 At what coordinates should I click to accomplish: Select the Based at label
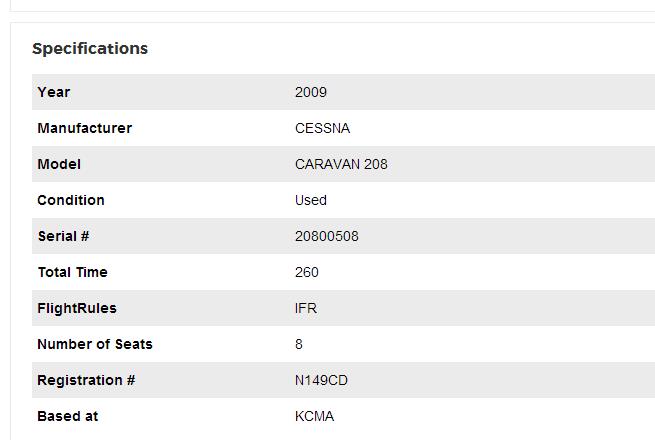pyautogui.click(x=68, y=416)
